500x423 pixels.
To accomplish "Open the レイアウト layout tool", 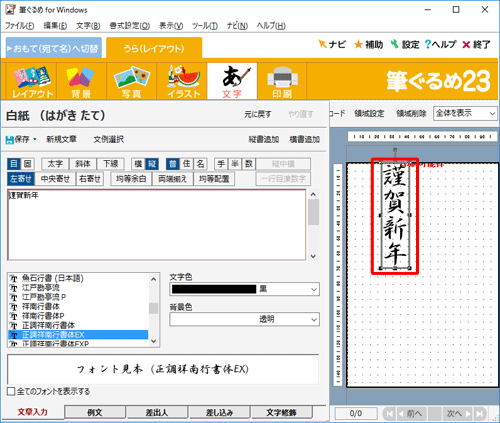I will coord(32,81).
